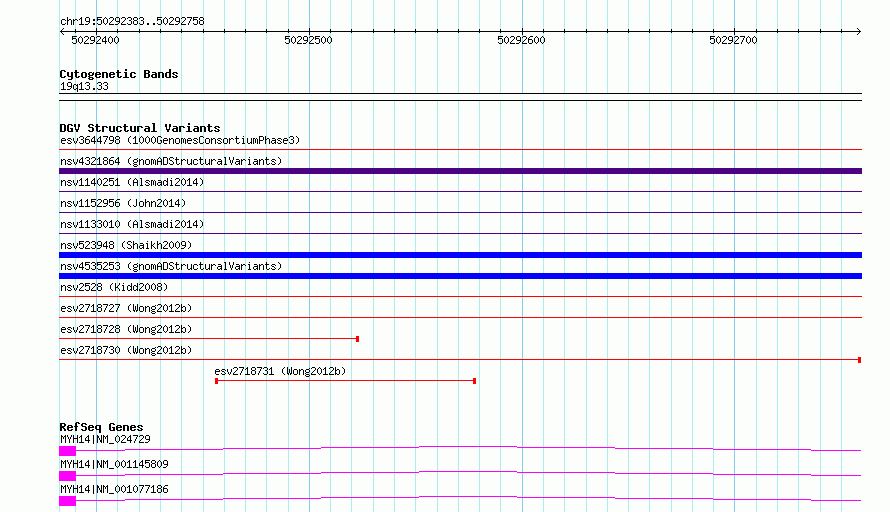Screen dimensions: 890x512
Task: Click the 50292400 ruler position label
Action: 95,40
